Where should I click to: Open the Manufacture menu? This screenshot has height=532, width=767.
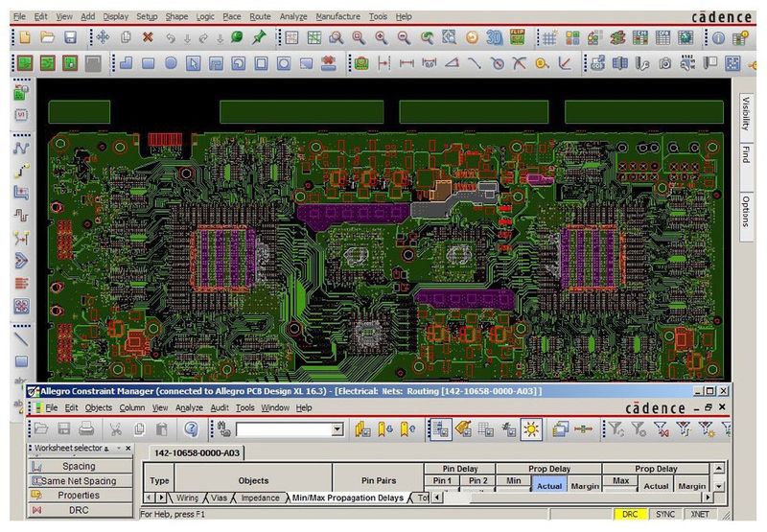[337, 16]
